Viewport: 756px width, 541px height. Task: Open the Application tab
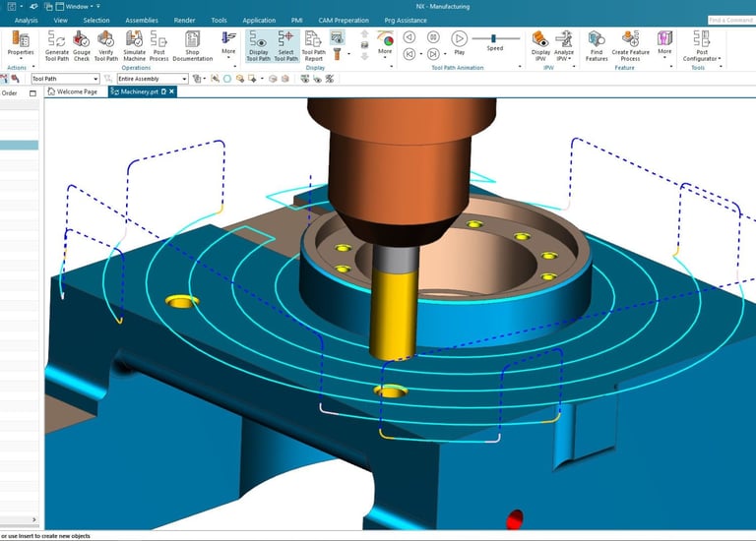[x=259, y=21]
